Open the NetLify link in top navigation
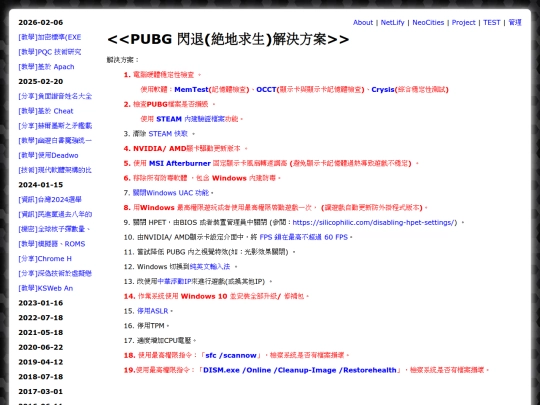This screenshot has height=405, width=540. [392, 22]
